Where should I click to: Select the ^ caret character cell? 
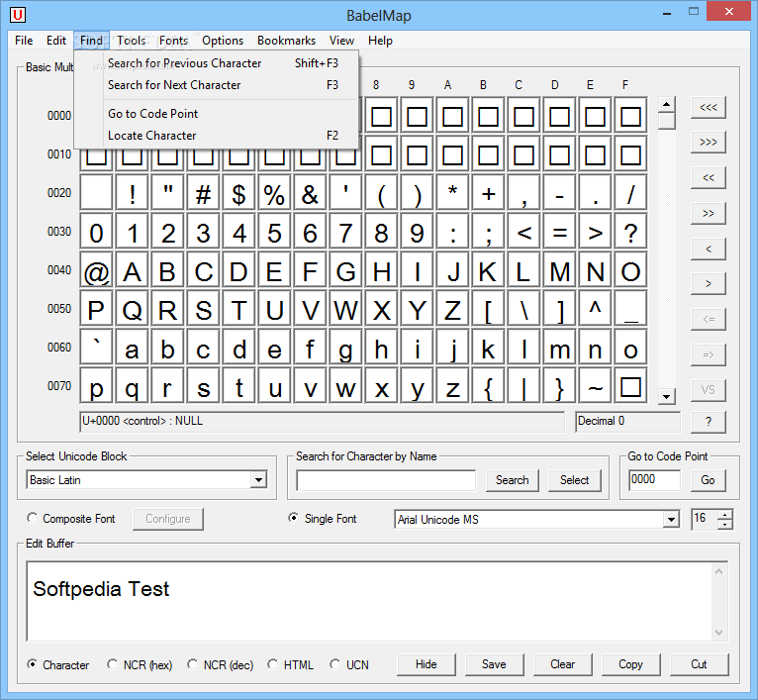point(595,310)
